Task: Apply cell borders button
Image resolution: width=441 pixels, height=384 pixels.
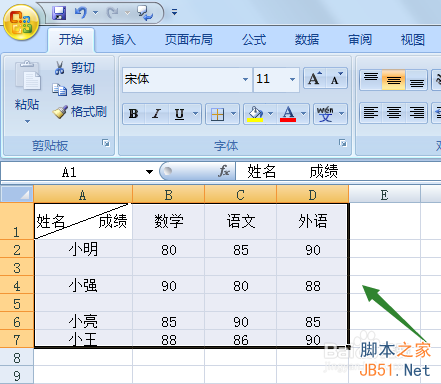Action: point(217,114)
